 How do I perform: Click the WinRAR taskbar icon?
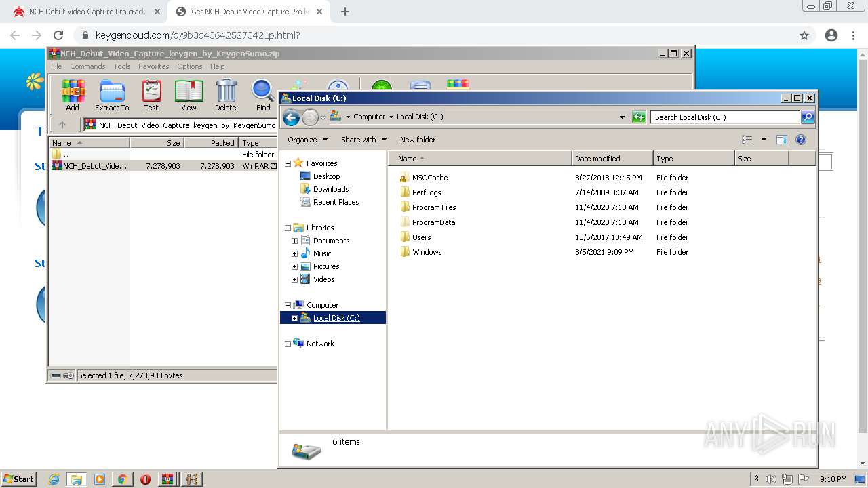[167, 479]
